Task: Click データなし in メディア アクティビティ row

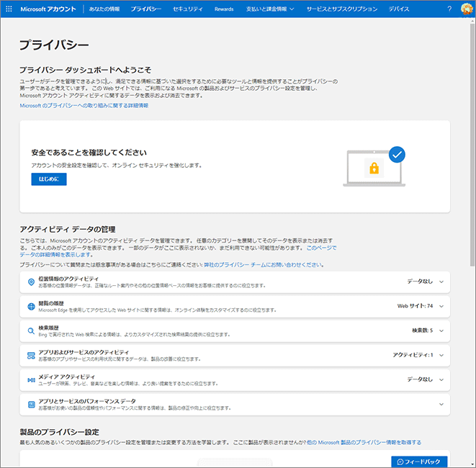Action: point(420,379)
